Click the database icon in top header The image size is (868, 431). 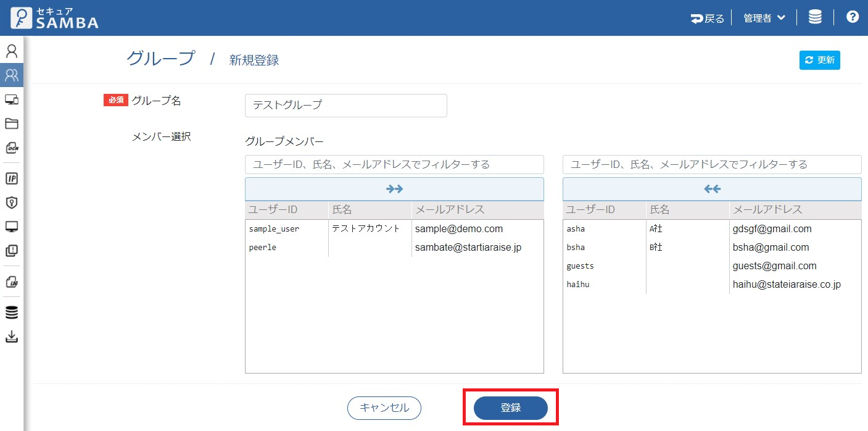(815, 17)
